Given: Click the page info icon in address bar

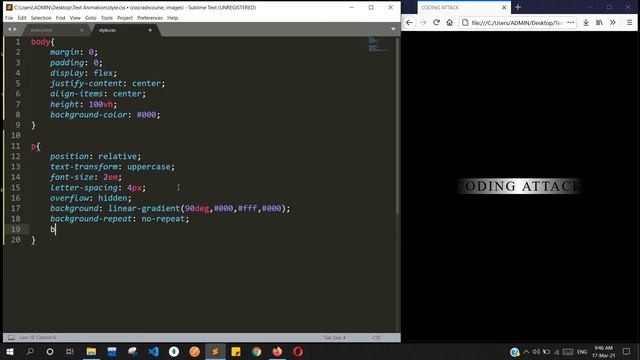Looking at the screenshot, I should [x=465, y=23].
